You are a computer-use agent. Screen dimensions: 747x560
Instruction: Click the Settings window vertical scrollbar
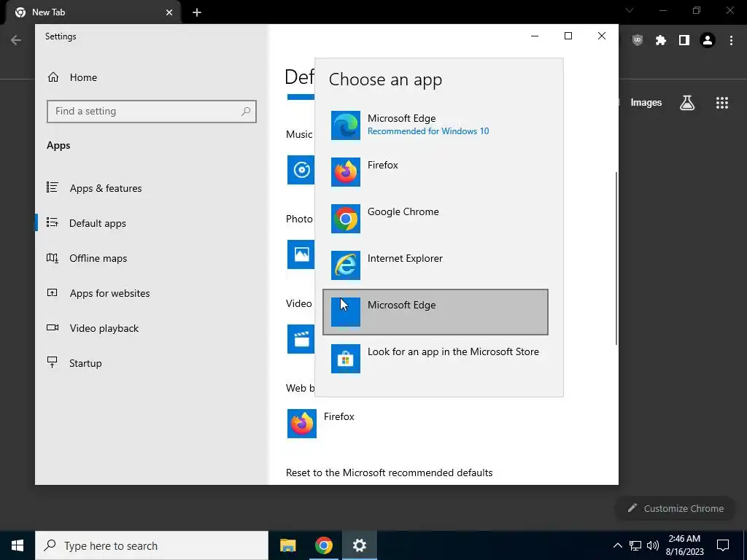point(616,259)
